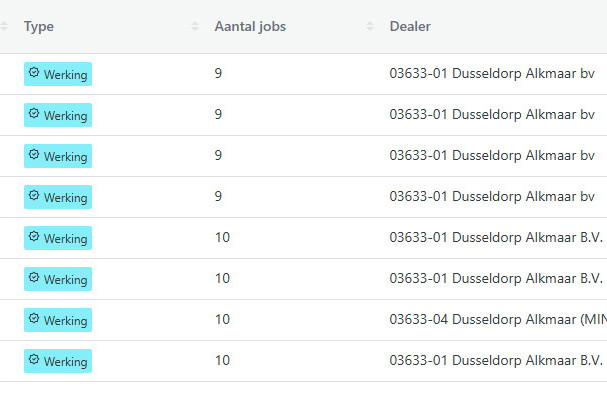
Task: Click the sort arrows beside Aantal jobs
Action: click(370, 27)
